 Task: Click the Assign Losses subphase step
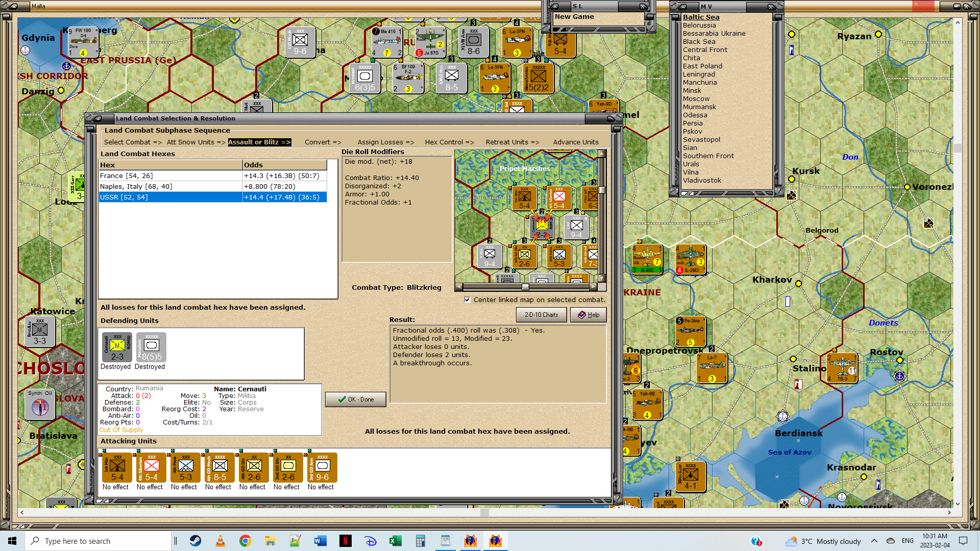[x=386, y=142]
